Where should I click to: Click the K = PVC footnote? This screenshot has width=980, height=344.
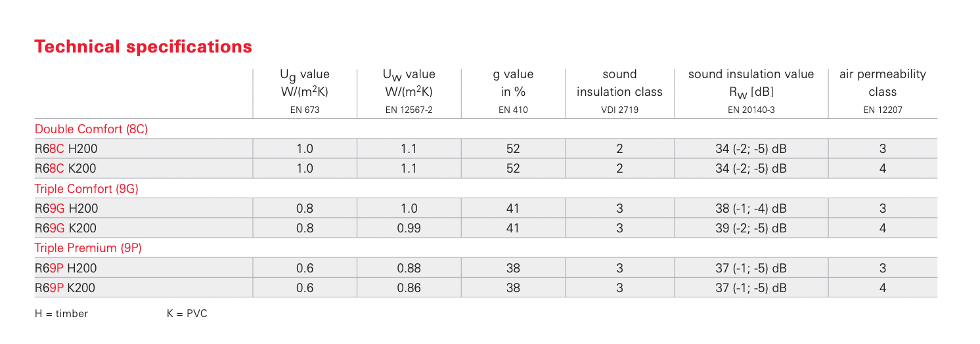point(187,314)
